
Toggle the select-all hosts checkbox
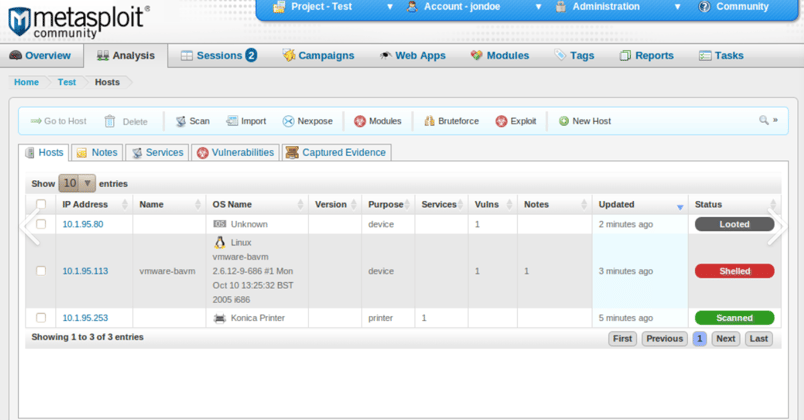click(x=41, y=204)
